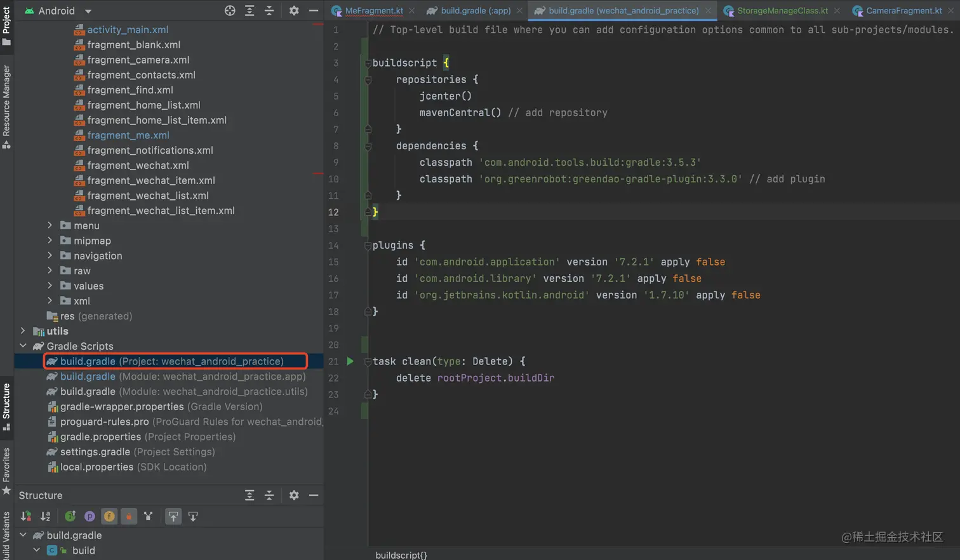Switch to MeFragment.kt tab
The height and width of the screenshot is (560, 960).
coord(373,11)
